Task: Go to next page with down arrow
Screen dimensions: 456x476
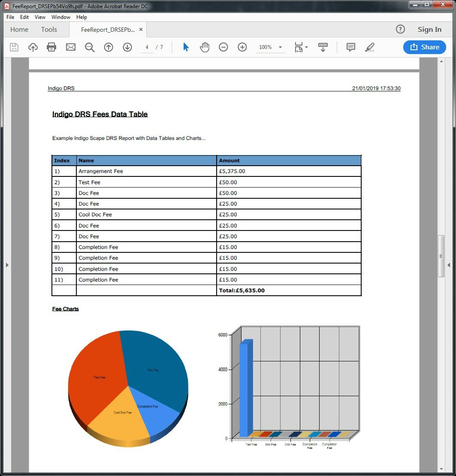Action: (x=127, y=47)
